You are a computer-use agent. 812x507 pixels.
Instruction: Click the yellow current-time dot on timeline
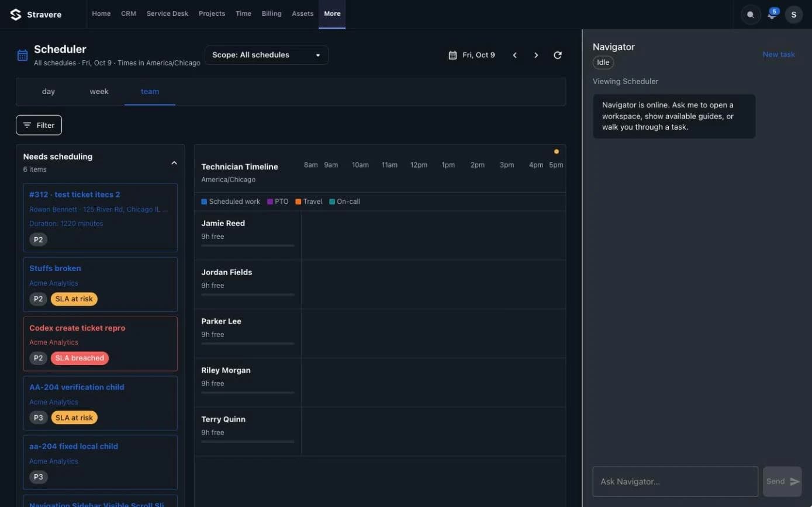pyautogui.click(x=556, y=151)
